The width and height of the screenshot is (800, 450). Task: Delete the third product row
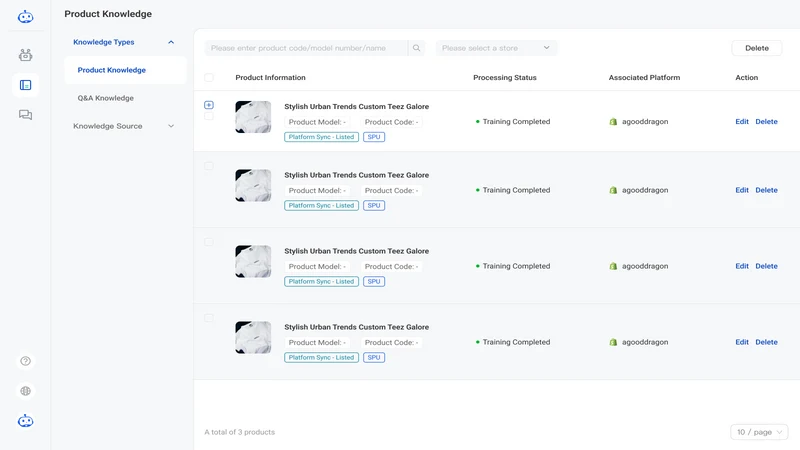(766, 266)
